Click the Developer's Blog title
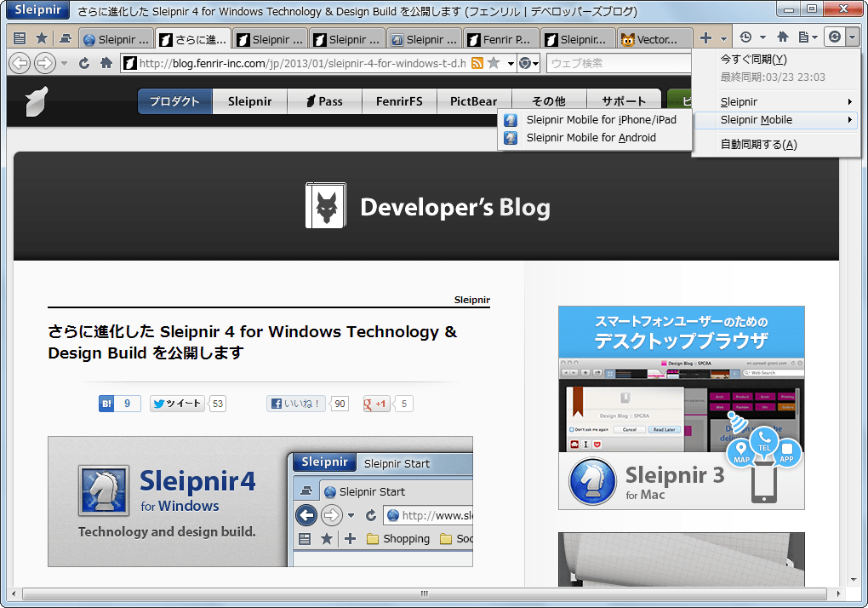 click(455, 207)
